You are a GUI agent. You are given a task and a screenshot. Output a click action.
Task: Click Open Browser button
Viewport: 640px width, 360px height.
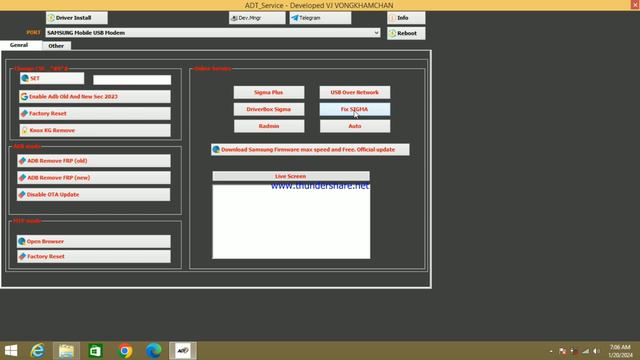pyautogui.click(x=93, y=241)
